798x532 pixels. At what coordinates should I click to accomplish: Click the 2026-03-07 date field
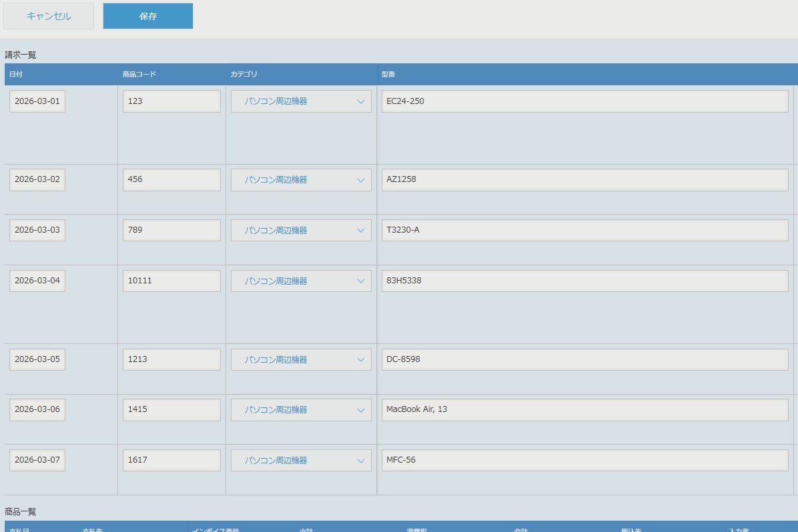[37, 460]
